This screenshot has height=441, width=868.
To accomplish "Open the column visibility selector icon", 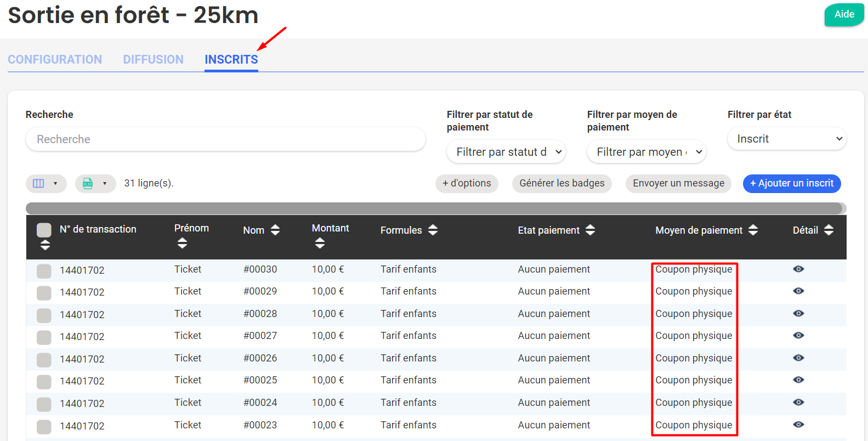I will pyautogui.click(x=39, y=184).
